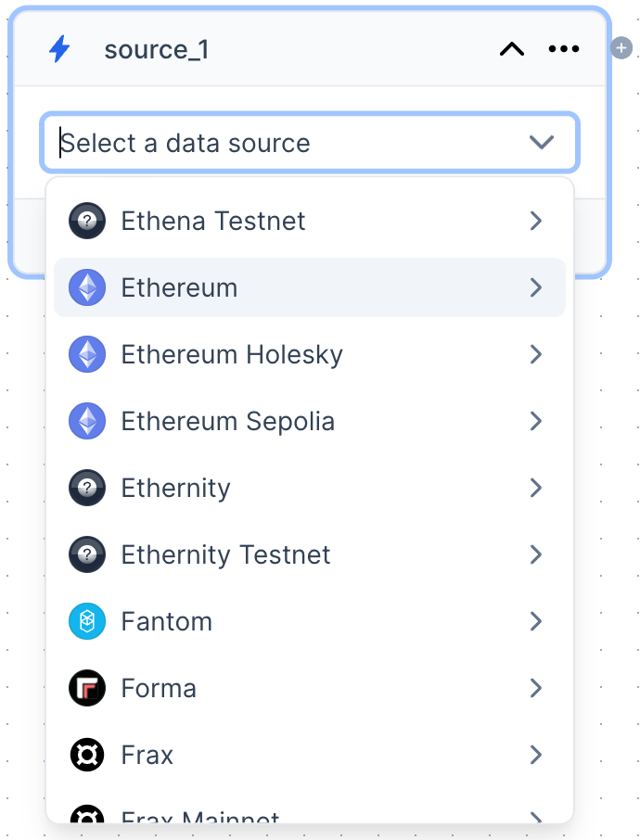Open the three-dot more options menu
Image resolution: width=640 pixels, height=840 pixels.
[564, 49]
